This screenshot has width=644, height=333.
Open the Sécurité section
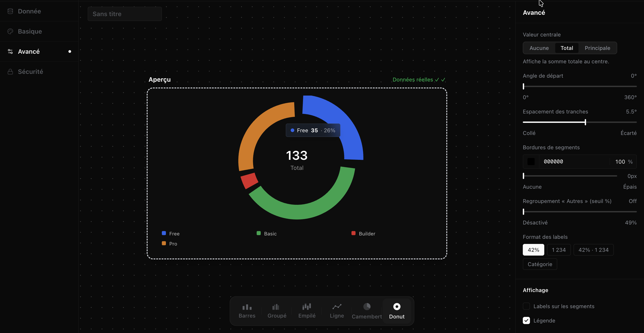click(x=39, y=72)
